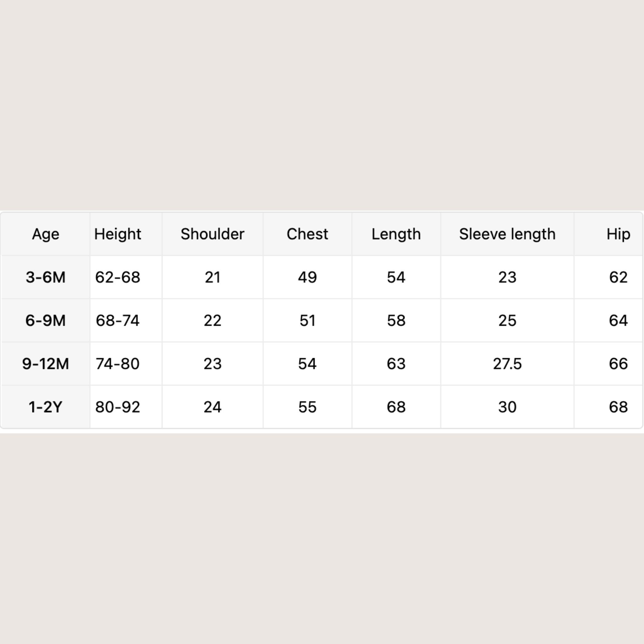The image size is (644, 644).
Task: Click the Age column header
Action: (46, 234)
